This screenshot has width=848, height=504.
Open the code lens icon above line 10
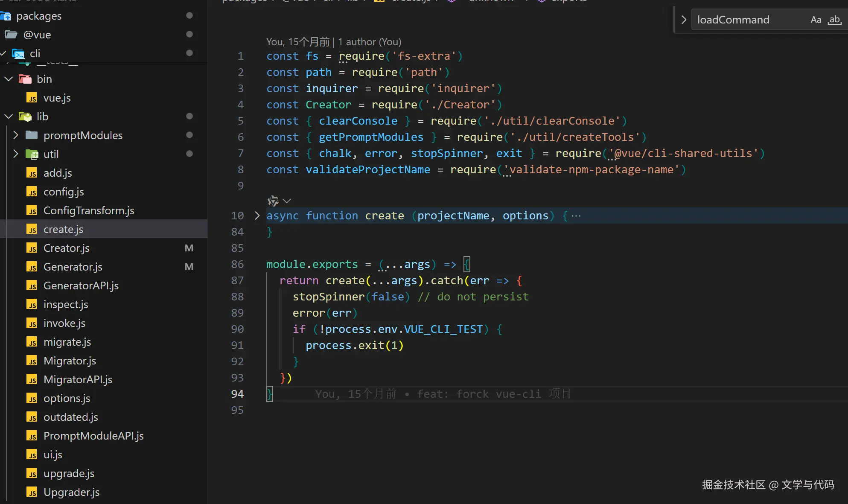[273, 201]
